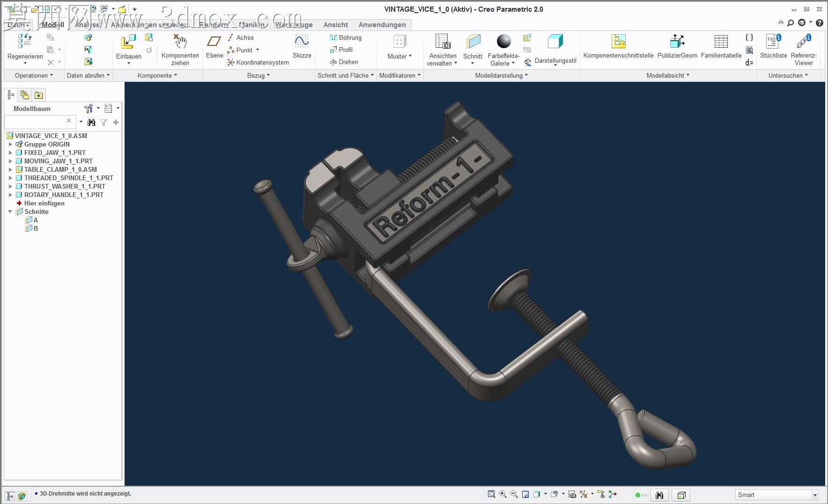Open the Werkzeuge ribbon tab
The image size is (828, 504).
(x=294, y=25)
